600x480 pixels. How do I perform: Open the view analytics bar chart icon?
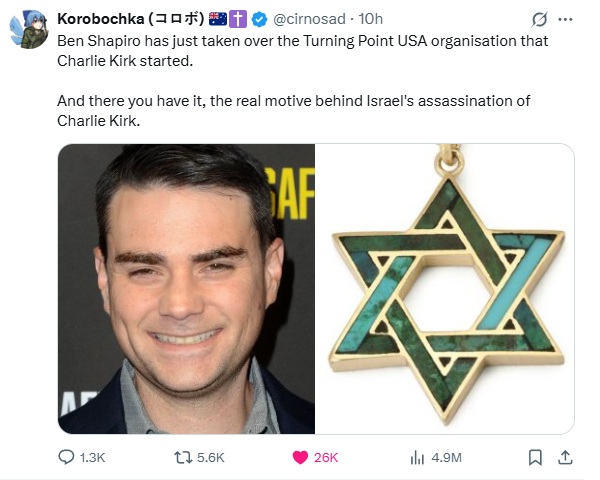(417, 457)
